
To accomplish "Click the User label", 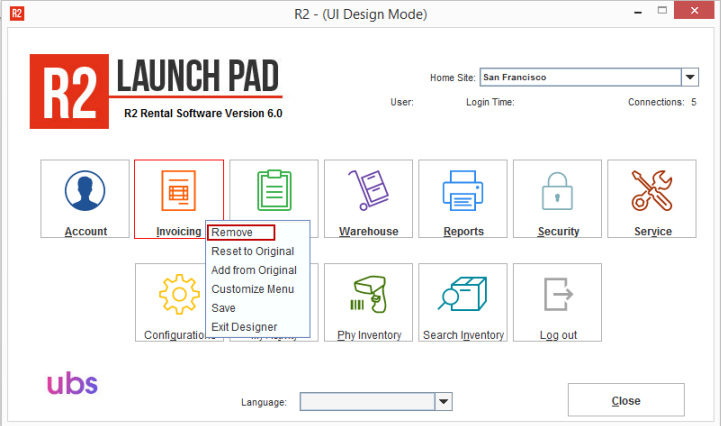I will (402, 102).
